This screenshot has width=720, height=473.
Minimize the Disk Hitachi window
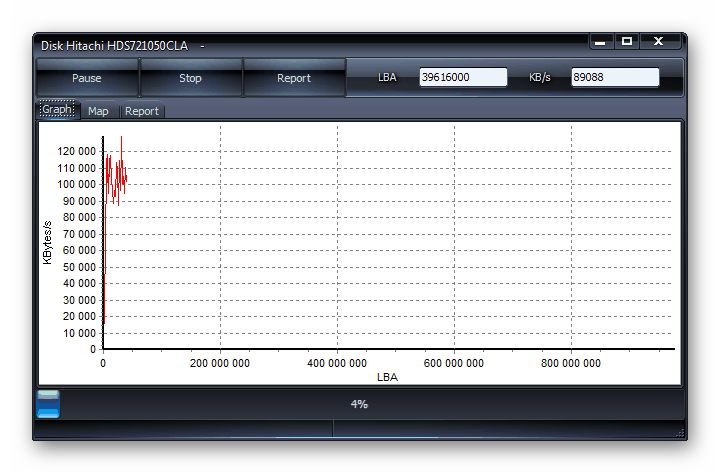tap(601, 42)
